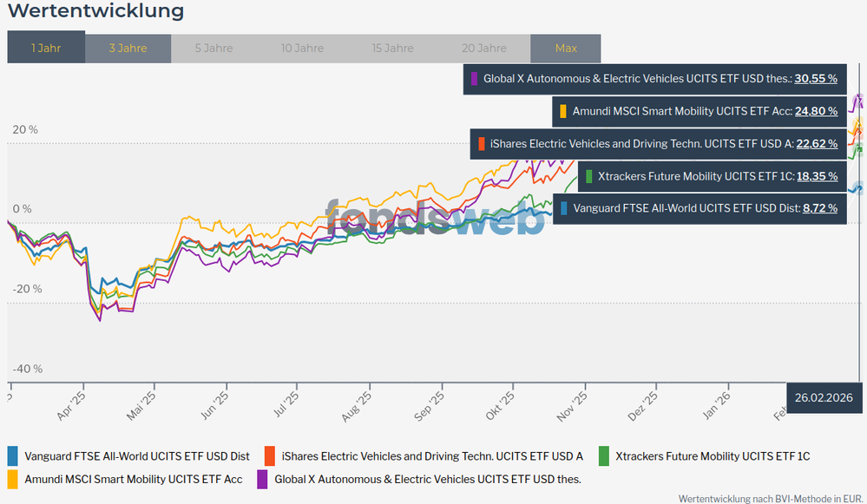This screenshot has height=504, width=867.
Task: Click the 0 % y-axis label
Action: tap(22, 209)
